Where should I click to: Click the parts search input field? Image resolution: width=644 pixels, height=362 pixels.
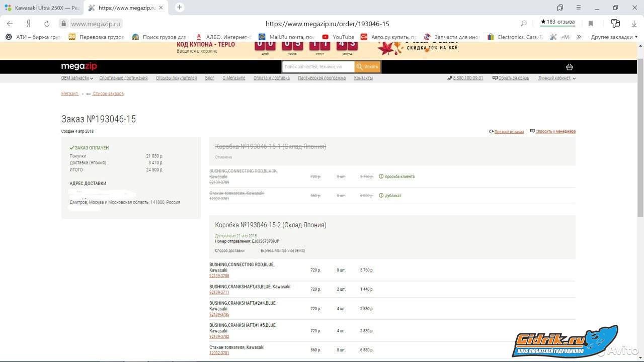point(318,67)
